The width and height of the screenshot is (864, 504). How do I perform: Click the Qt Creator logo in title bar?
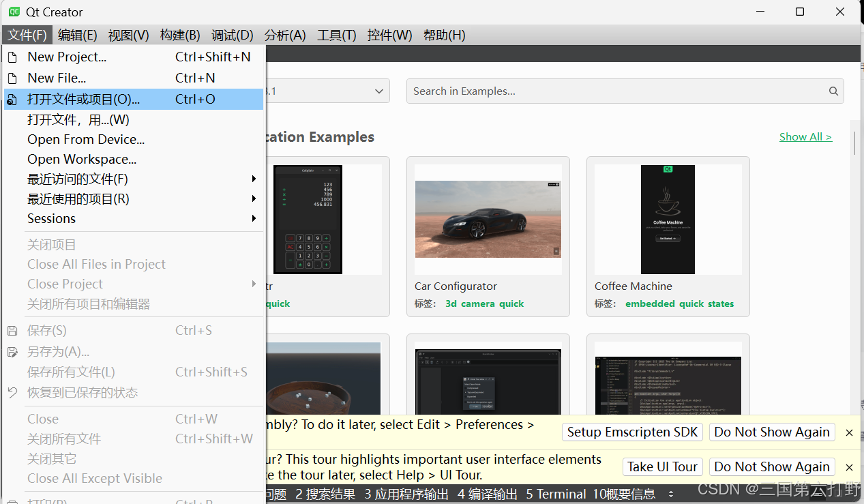(x=14, y=12)
